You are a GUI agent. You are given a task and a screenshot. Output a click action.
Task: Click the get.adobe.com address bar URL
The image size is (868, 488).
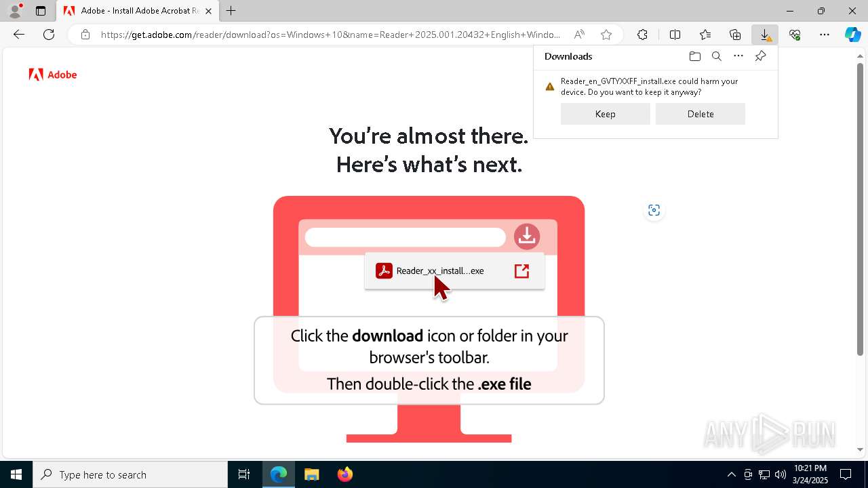330,35
